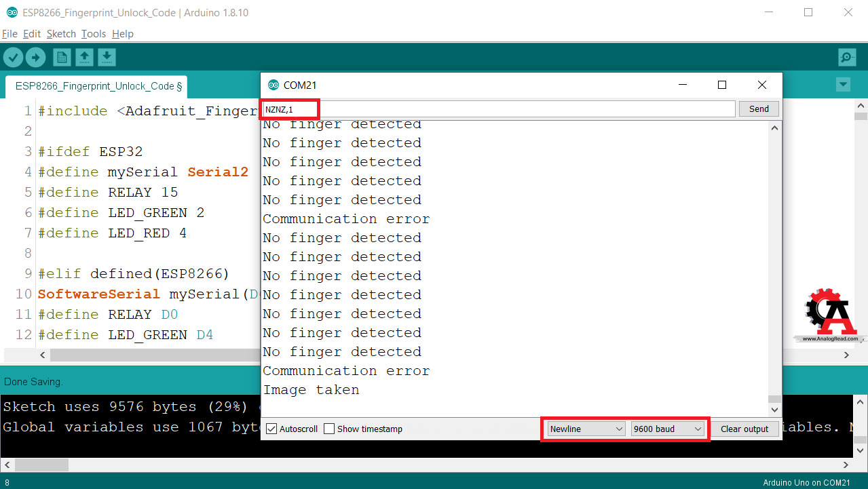This screenshot has height=489, width=868.
Task: Click the "Done Saving." status message
Action: pyautogui.click(x=33, y=382)
